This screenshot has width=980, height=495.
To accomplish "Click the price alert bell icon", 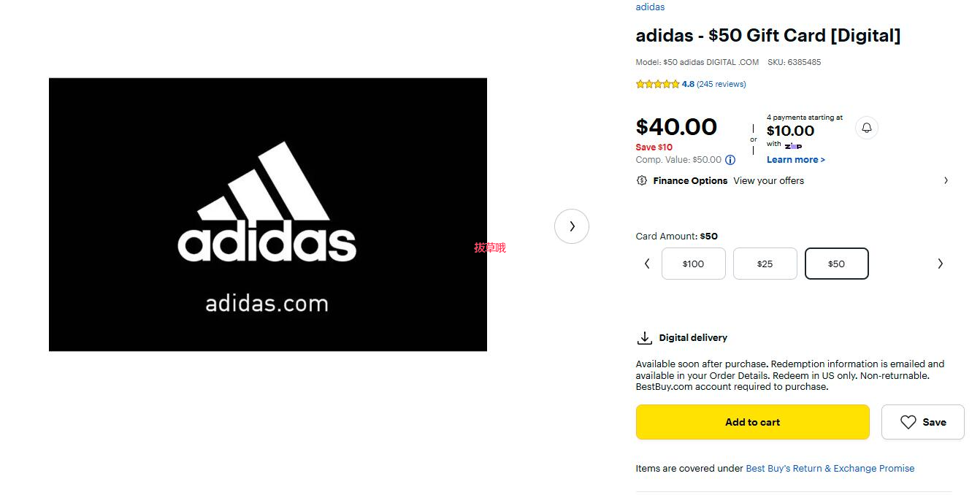I will pos(866,128).
